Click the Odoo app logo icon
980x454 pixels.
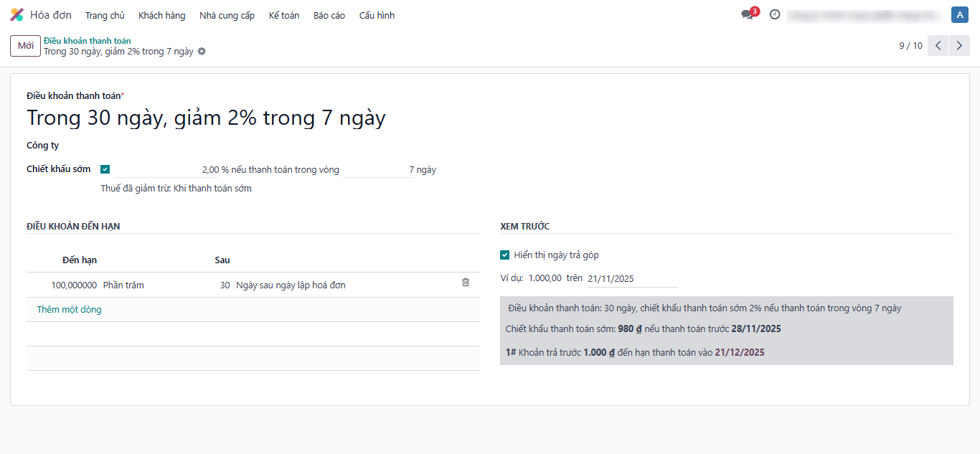click(17, 15)
